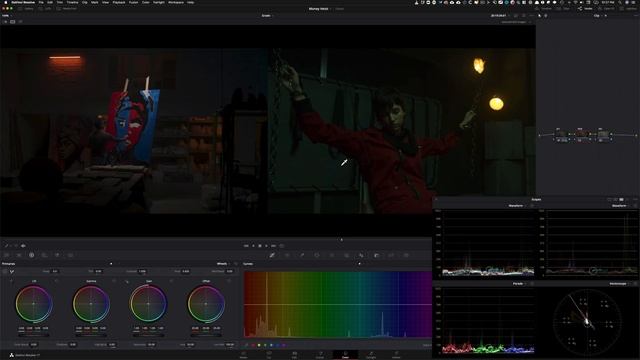This screenshot has height=360, width=640.
Task: Toggle the LUTs panel
Action: tap(45, 9)
